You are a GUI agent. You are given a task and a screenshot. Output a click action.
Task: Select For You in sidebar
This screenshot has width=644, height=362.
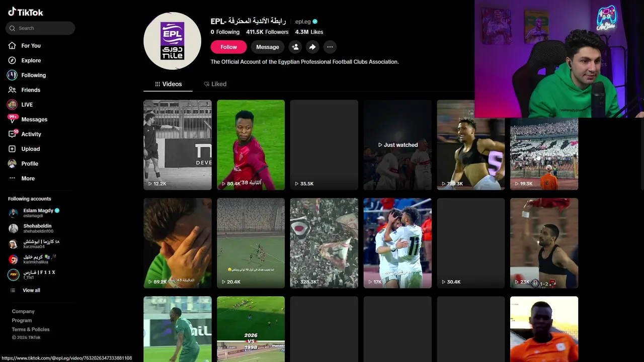click(31, 46)
